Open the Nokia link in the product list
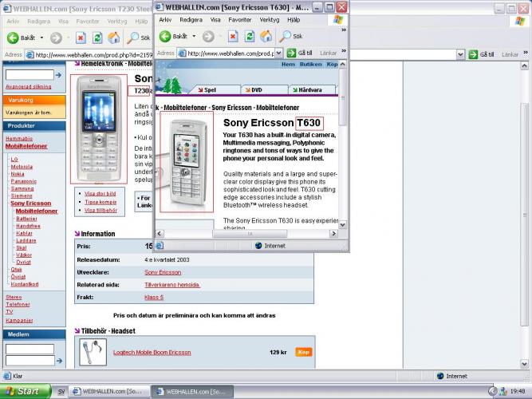Viewport: 532px width, 399px height. (18, 173)
